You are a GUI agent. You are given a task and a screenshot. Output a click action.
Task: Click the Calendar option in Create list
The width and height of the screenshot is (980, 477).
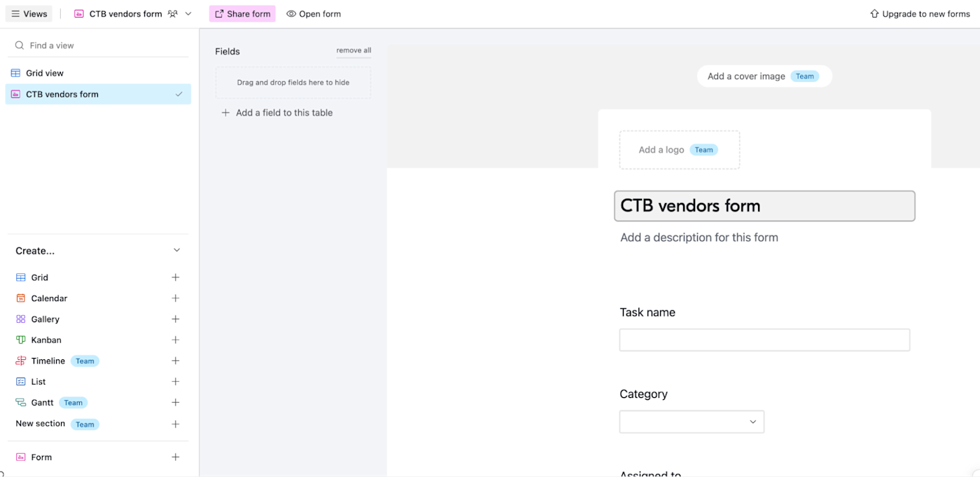[x=49, y=298]
